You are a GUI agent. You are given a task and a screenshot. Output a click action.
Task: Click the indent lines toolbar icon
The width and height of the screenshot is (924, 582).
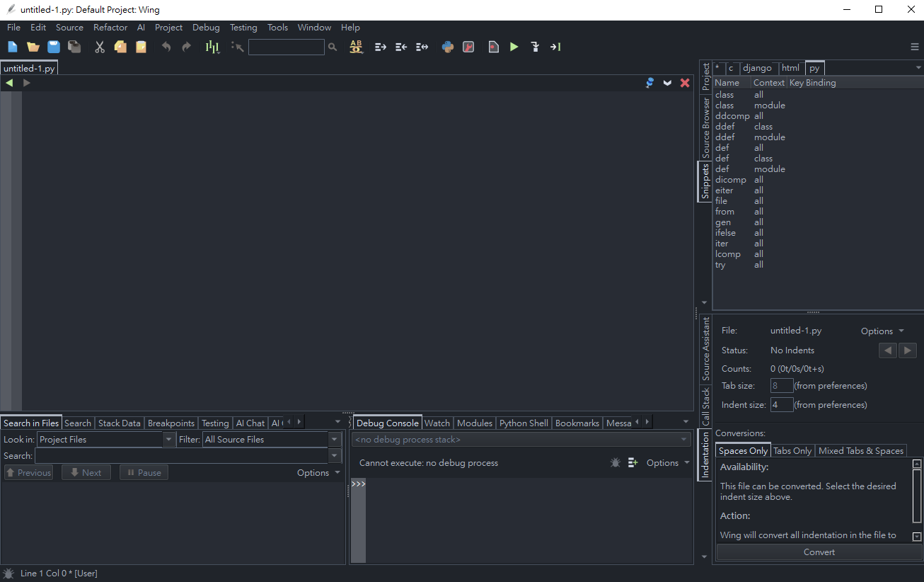pos(381,47)
